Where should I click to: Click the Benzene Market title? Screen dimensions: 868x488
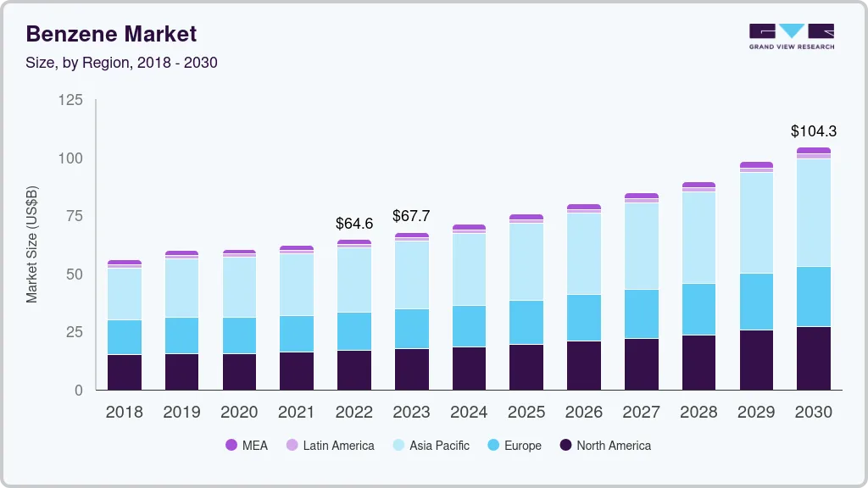pos(110,34)
